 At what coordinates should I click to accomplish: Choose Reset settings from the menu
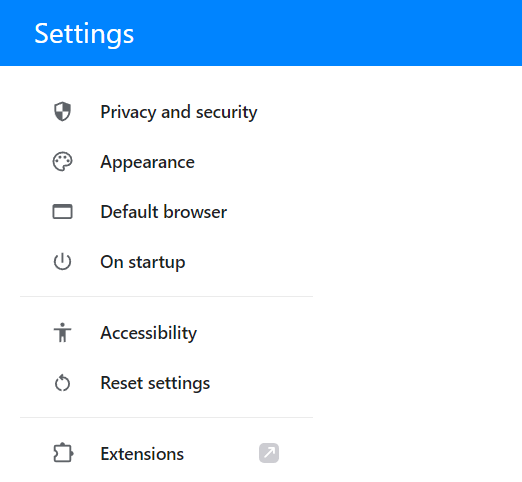[x=155, y=383]
